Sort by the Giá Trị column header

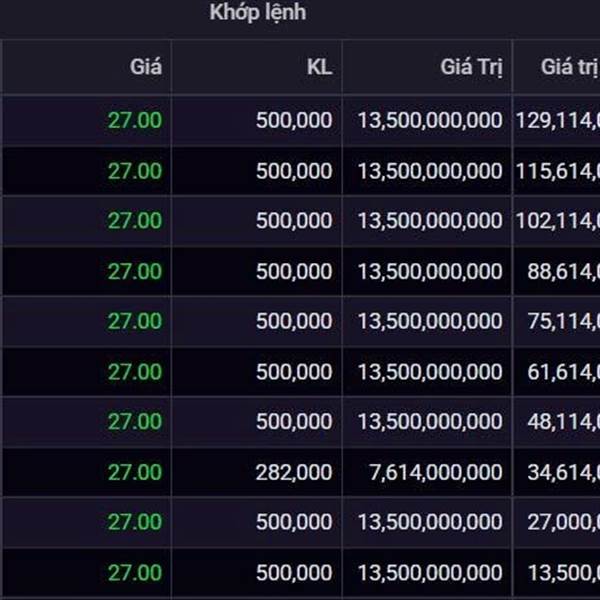pyautogui.click(x=471, y=67)
